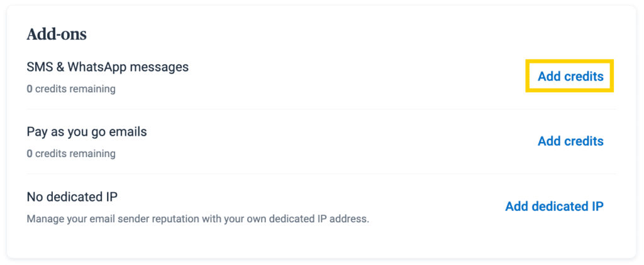This screenshot has width=644, height=265.
Task: Click Add credits for SMS & WhatsApp messages
Action: [x=570, y=77]
